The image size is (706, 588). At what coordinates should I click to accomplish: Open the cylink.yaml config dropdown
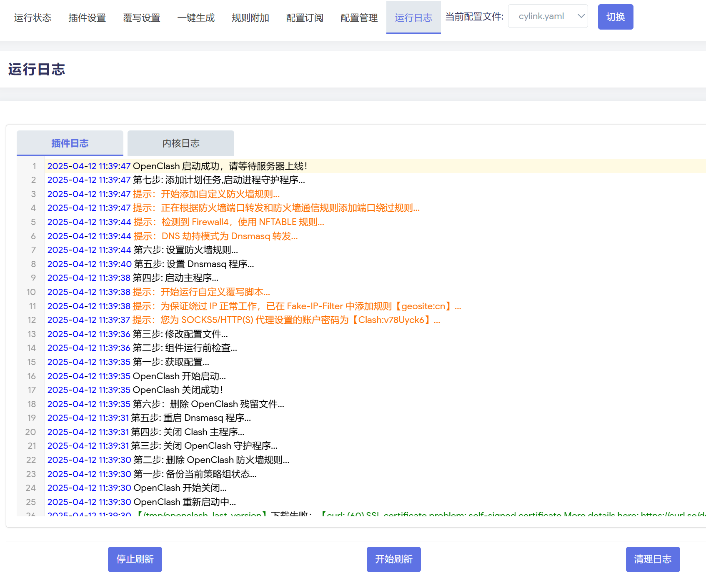point(548,16)
